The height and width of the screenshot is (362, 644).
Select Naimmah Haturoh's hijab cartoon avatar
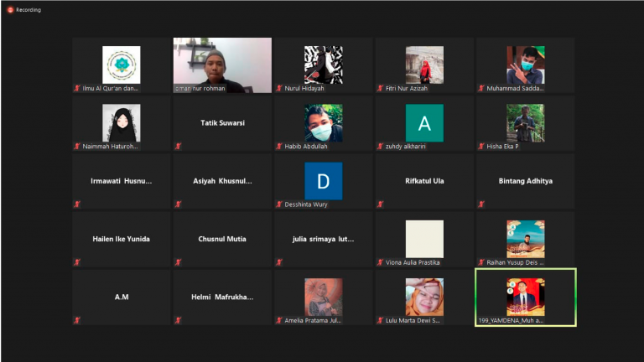pos(122,123)
